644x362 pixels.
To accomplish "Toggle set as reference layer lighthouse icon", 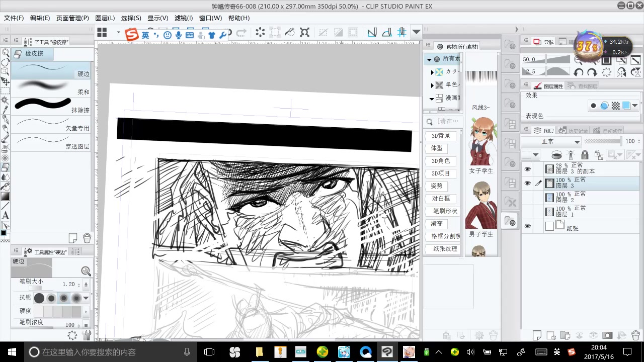I will click(x=571, y=155).
